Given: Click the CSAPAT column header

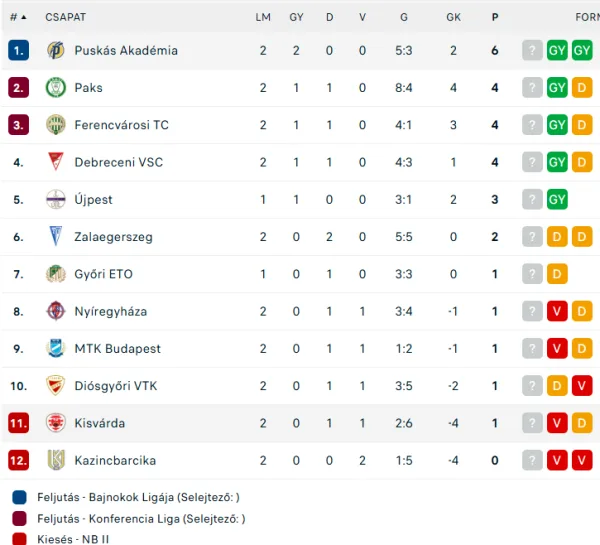Looking at the screenshot, I should (65, 17).
